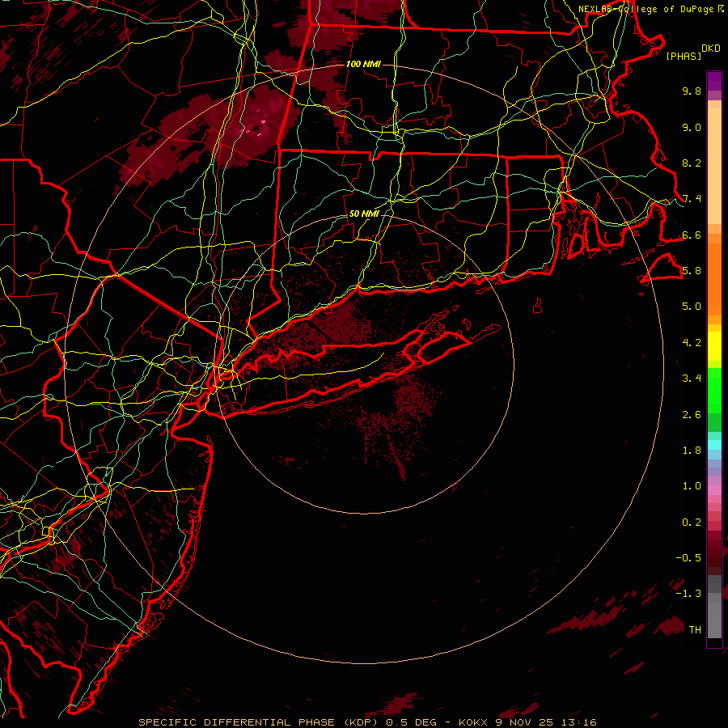Click the bright green segment of color bar

pos(714,390)
